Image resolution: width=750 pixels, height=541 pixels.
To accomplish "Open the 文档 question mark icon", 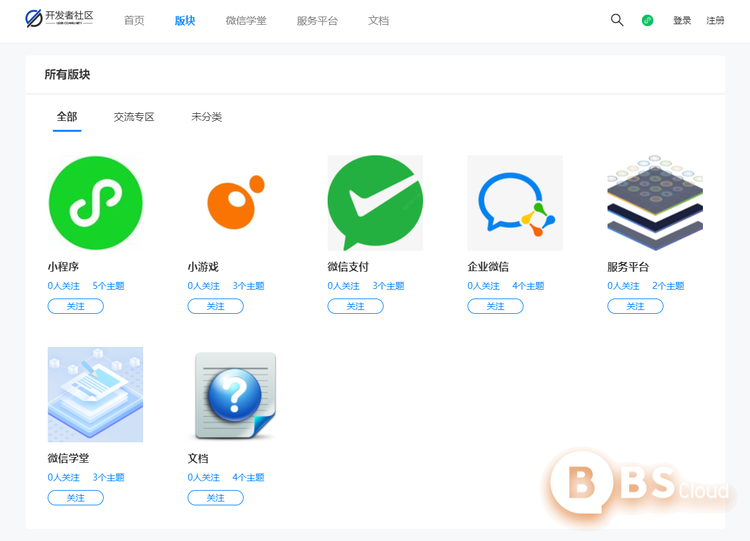I will (x=235, y=395).
